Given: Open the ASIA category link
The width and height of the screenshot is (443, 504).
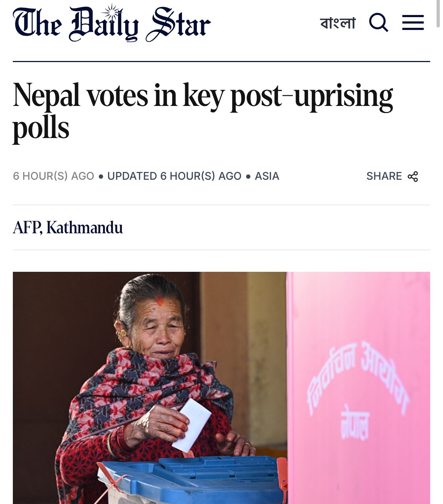Looking at the screenshot, I should 267,176.
